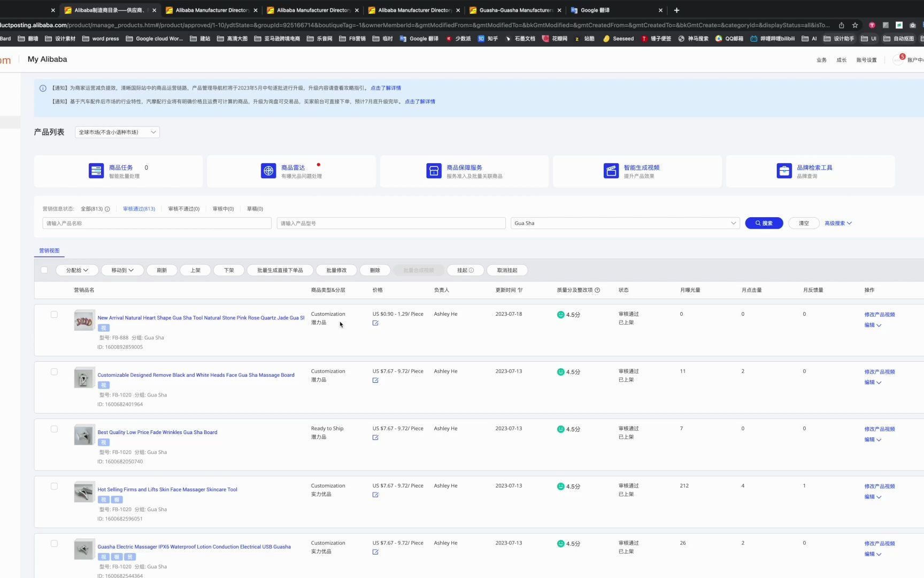Screen dimensions: 924x578
Task: Click 点击了解详情 link in first notice
Action: 386,88
